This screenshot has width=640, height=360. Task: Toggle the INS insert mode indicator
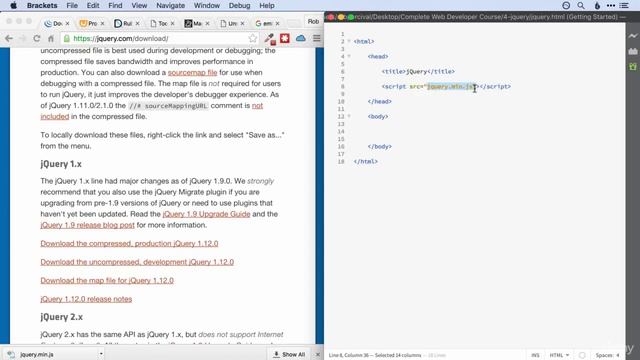point(535,355)
